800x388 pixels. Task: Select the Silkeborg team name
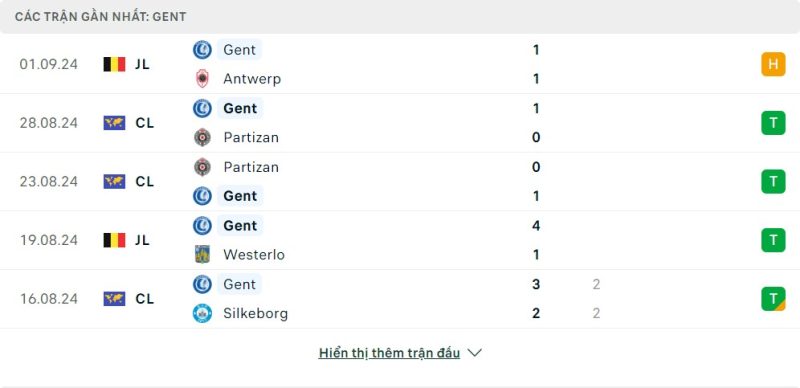255,313
